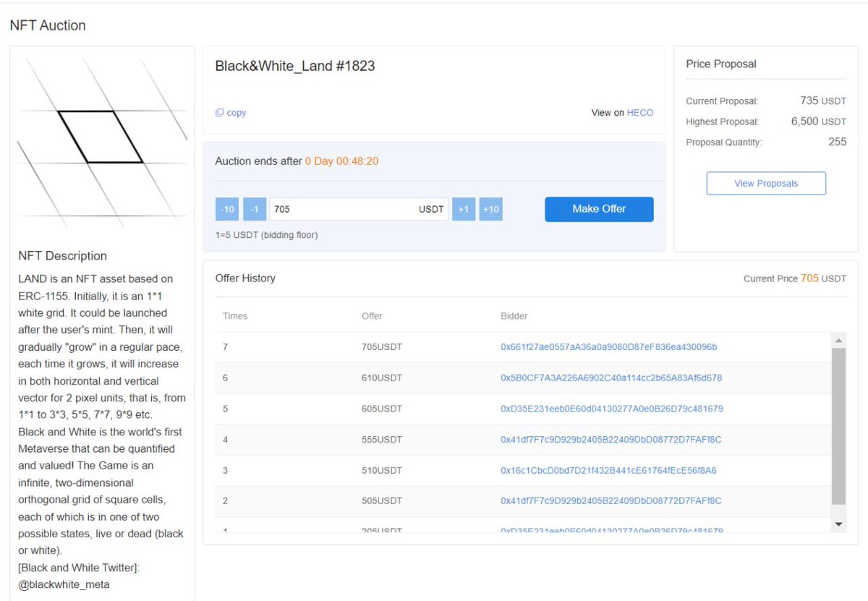The image size is (868, 601).
Task: Click the NFT Auction page heading
Action: point(48,25)
